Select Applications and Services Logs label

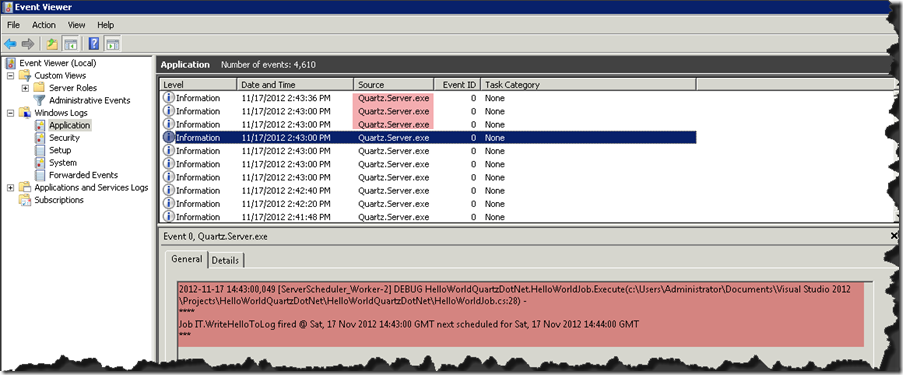point(91,188)
